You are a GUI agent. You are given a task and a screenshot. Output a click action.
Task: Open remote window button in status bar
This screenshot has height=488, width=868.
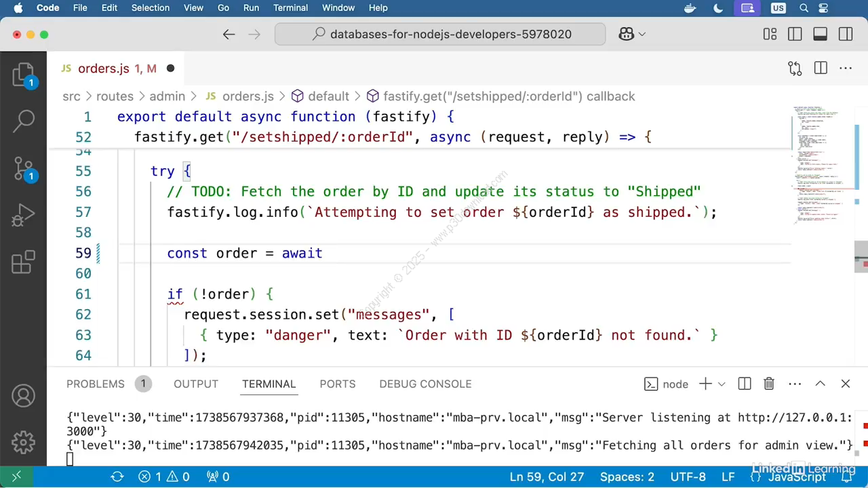tap(16, 476)
